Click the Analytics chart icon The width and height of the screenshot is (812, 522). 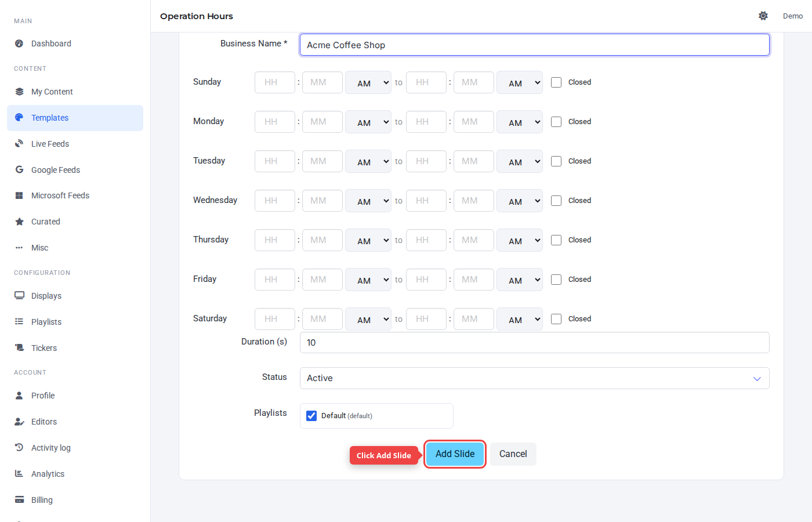click(x=19, y=474)
